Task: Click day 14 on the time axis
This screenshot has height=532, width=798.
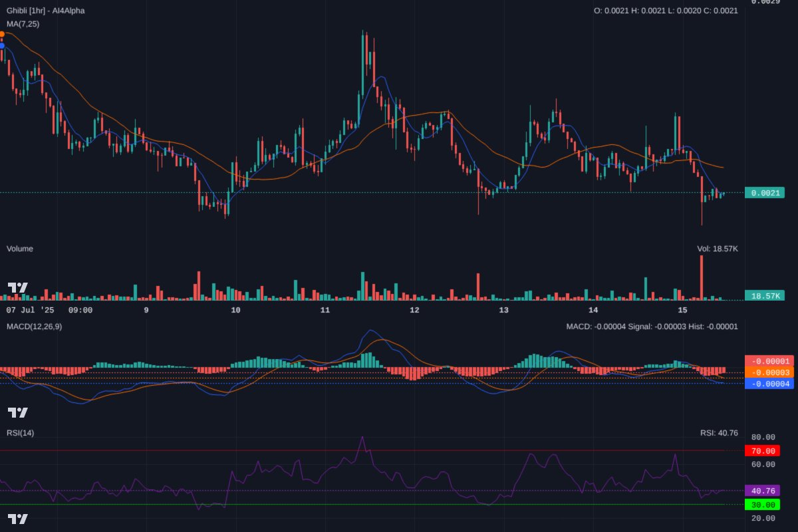Action: (593, 310)
